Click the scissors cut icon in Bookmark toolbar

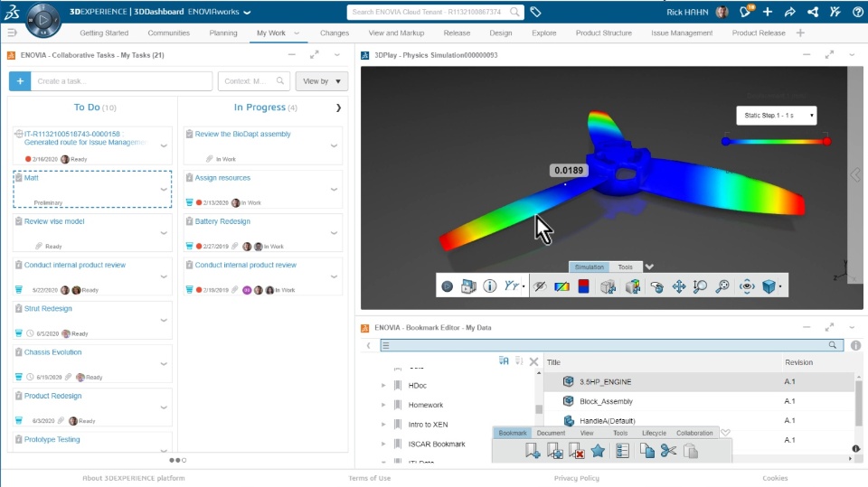pos(668,451)
